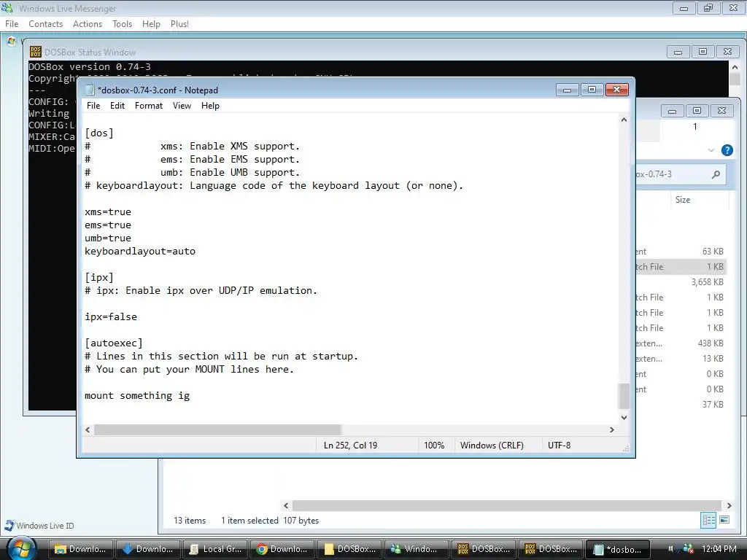Click the taskbar clock 12:04 PM
Image resolution: width=747 pixels, height=560 pixels.
719,549
